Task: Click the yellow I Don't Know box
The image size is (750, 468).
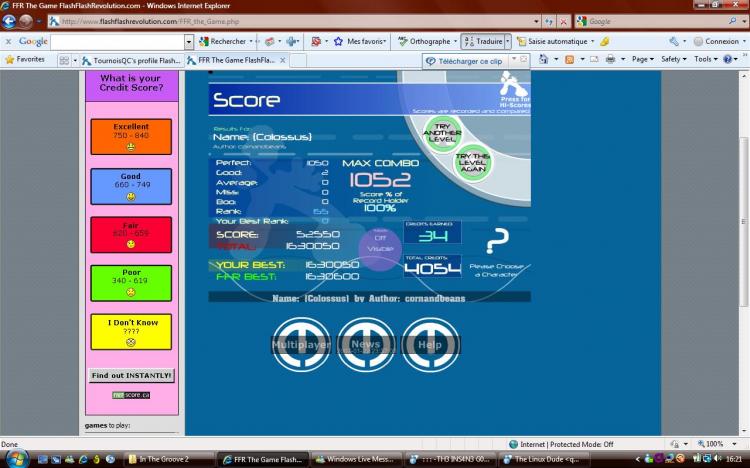Action: (x=131, y=332)
